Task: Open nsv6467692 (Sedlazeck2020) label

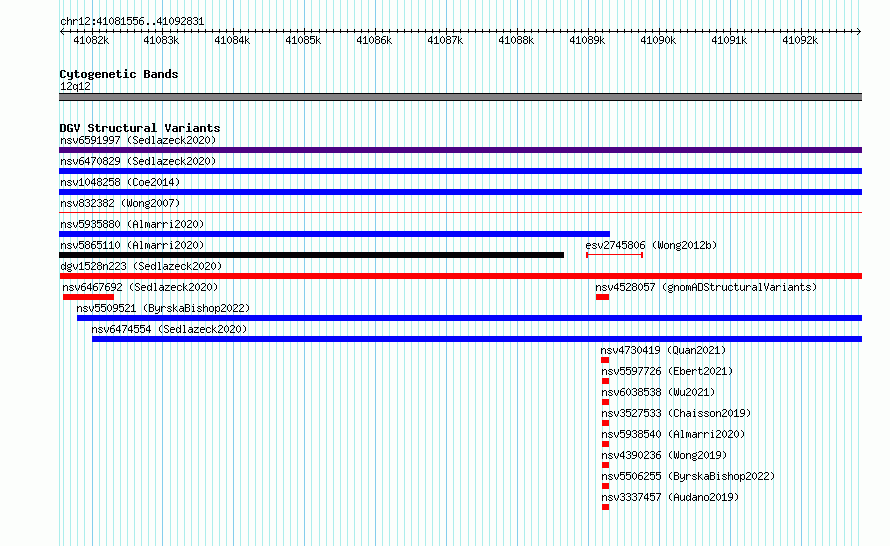Action: [140, 287]
